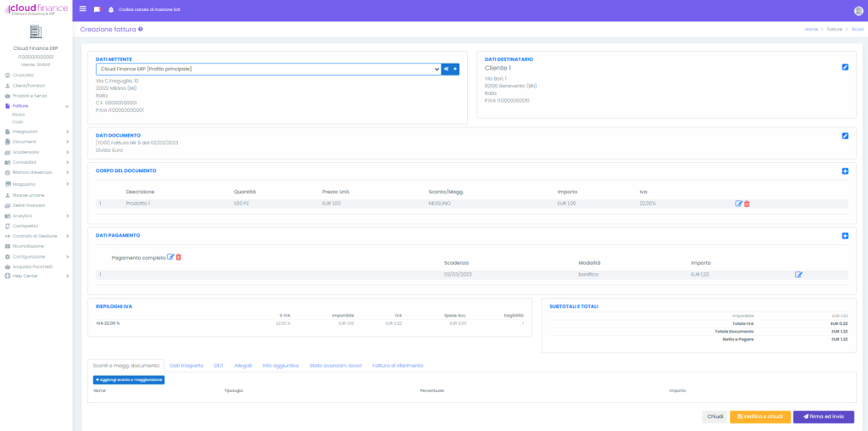Click the Firma ed invia button
Screen dimensions: 868x431
coord(824,417)
